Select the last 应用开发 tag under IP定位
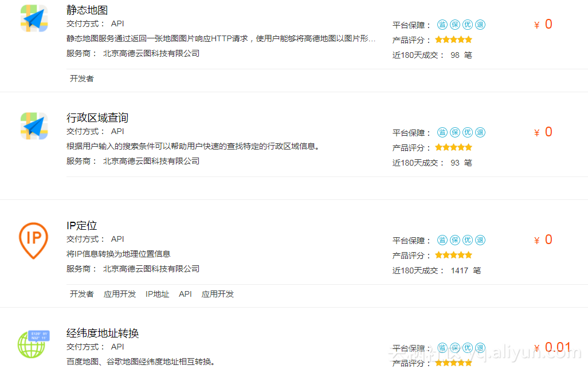This screenshot has height=369, width=588. point(218,294)
